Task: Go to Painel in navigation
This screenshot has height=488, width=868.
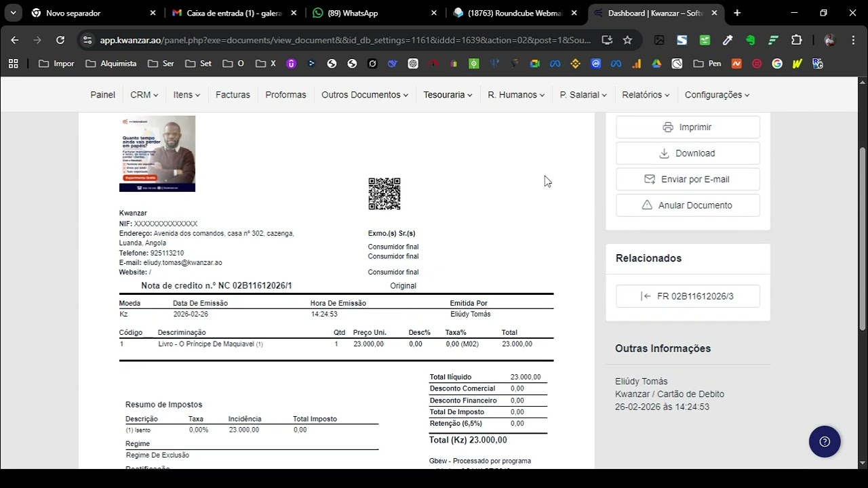Action: [x=103, y=95]
